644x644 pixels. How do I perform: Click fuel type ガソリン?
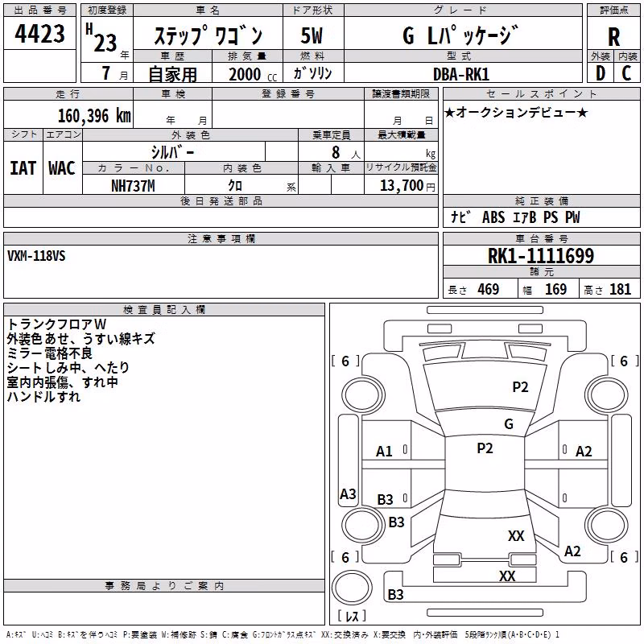click(312, 73)
